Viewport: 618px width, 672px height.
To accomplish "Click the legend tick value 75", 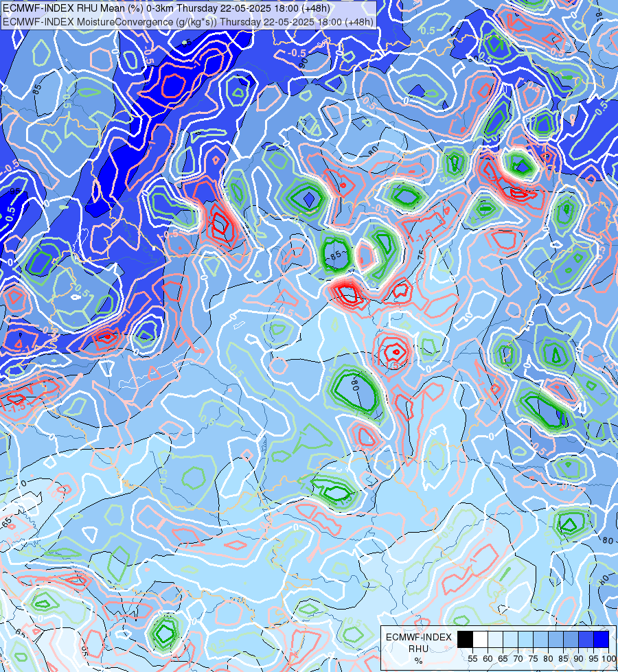I will click(x=533, y=659).
